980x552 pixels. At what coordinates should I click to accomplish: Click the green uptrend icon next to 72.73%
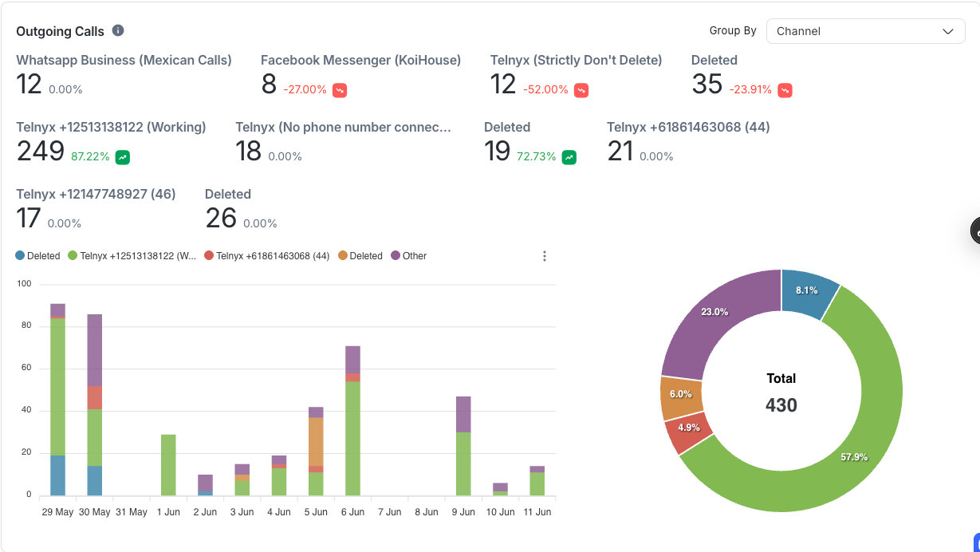[569, 157]
